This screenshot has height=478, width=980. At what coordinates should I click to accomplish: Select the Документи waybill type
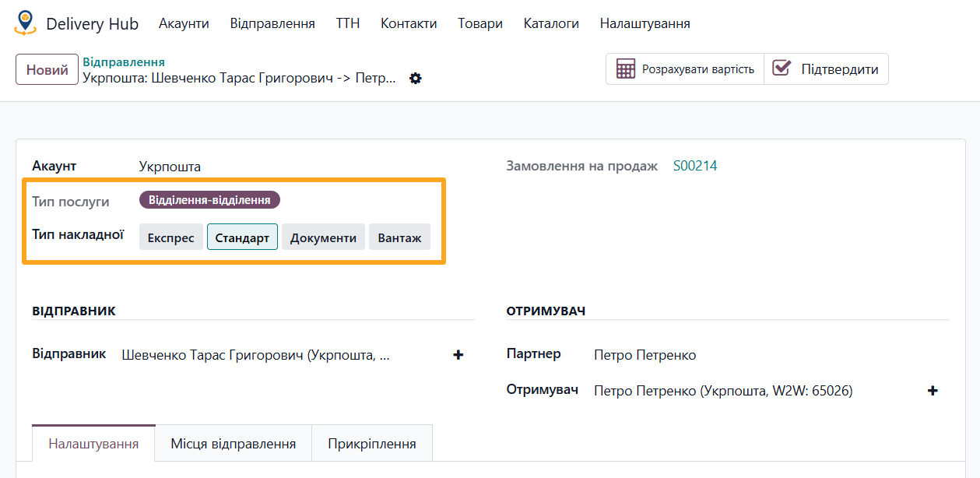[323, 237]
